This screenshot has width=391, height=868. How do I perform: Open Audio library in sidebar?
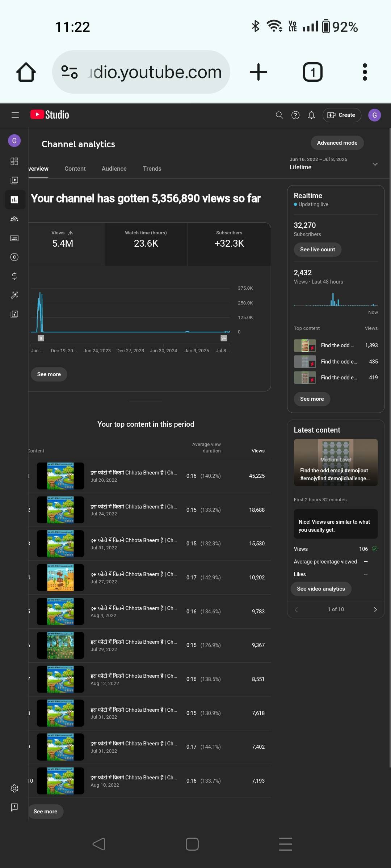(x=14, y=314)
